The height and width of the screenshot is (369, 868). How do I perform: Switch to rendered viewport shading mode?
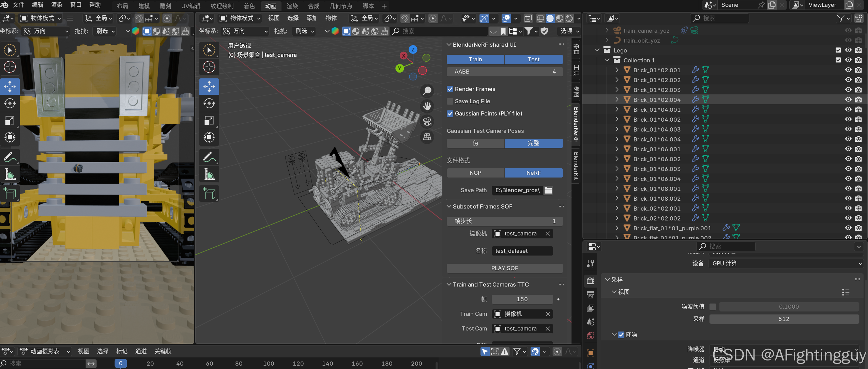569,18
